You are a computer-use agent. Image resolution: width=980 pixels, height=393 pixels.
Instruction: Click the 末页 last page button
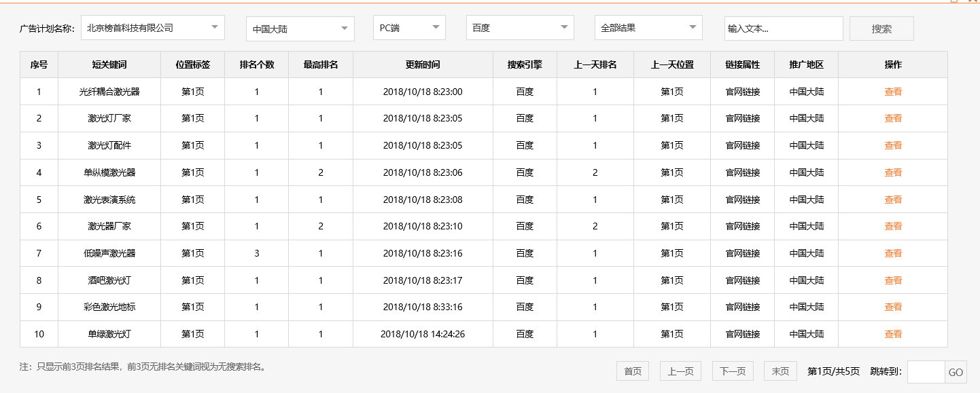coord(780,371)
